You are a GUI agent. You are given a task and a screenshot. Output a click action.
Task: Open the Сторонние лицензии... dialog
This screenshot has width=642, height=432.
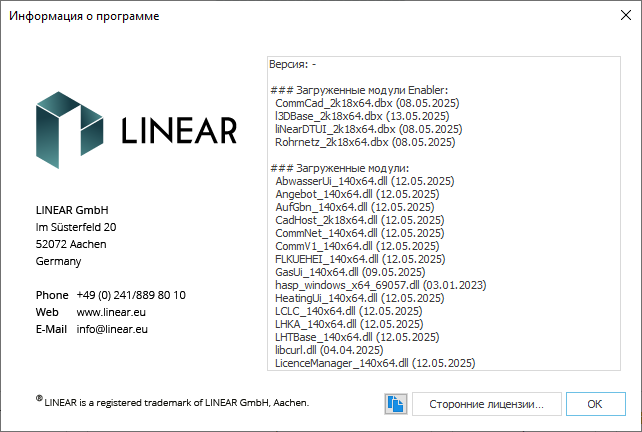tap(486, 404)
